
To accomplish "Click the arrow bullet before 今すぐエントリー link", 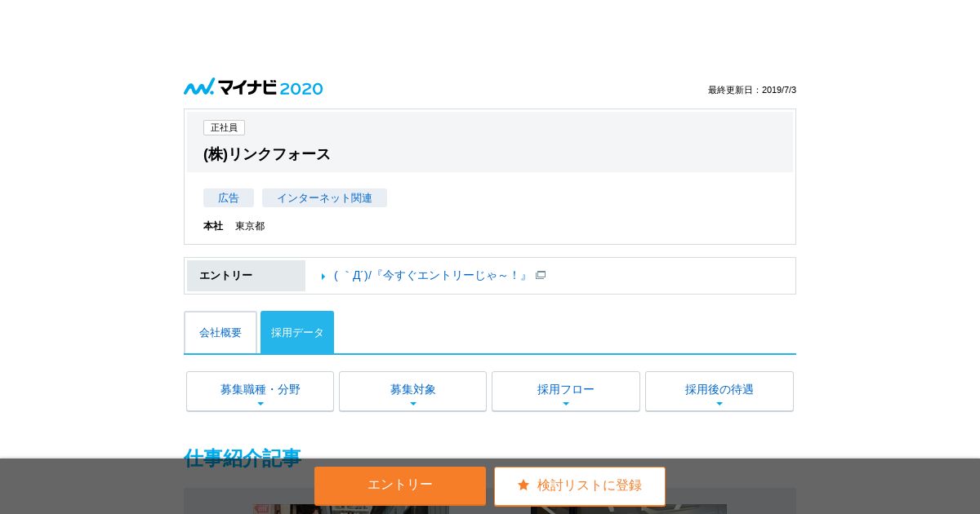I will (323, 277).
